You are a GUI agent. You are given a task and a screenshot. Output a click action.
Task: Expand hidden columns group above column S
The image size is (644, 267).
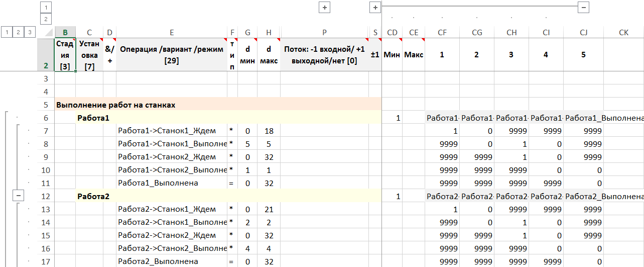pos(374,8)
